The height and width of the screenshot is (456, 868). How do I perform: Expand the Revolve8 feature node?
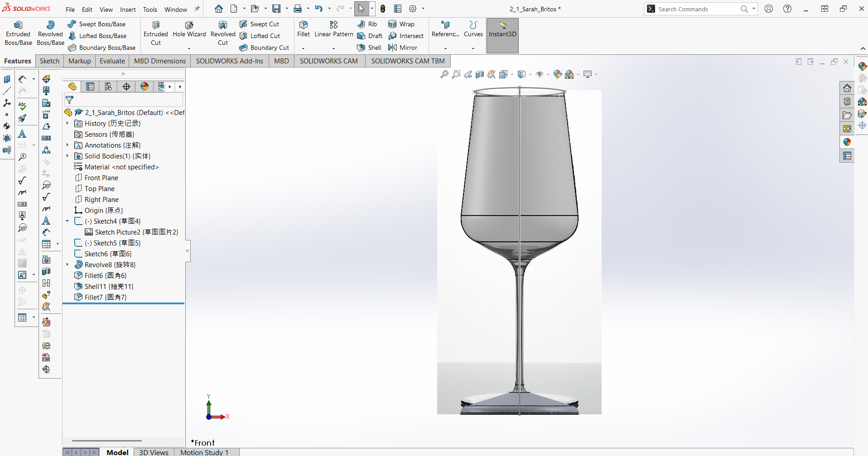pyautogui.click(x=68, y=264)
